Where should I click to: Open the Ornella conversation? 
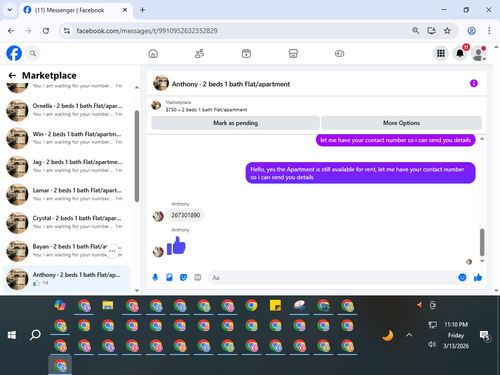(67, 110)
